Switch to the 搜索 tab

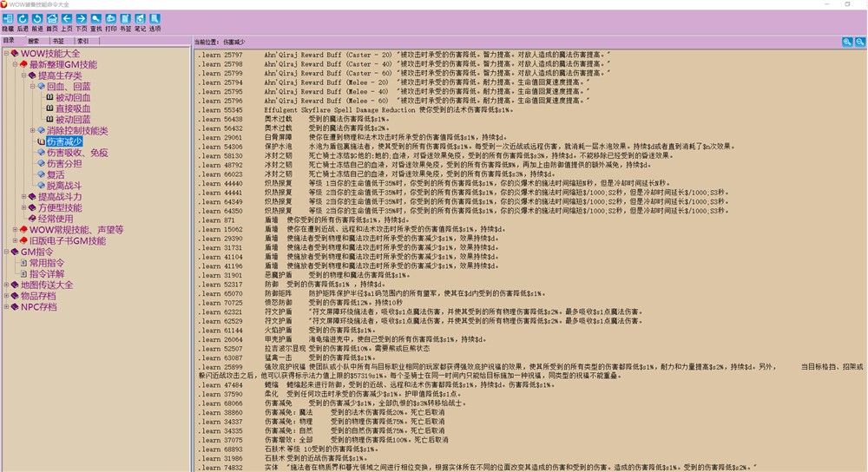[x=34, y=40]
